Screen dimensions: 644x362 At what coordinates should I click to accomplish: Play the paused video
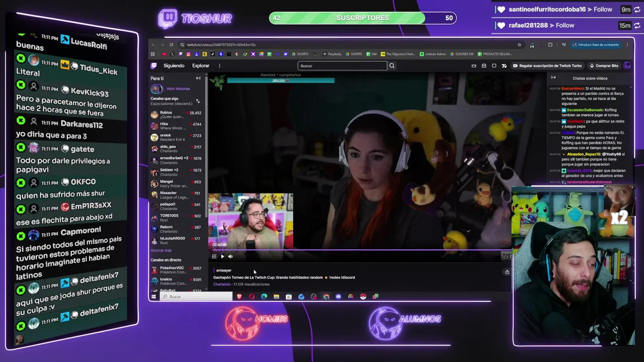(222, 256)
